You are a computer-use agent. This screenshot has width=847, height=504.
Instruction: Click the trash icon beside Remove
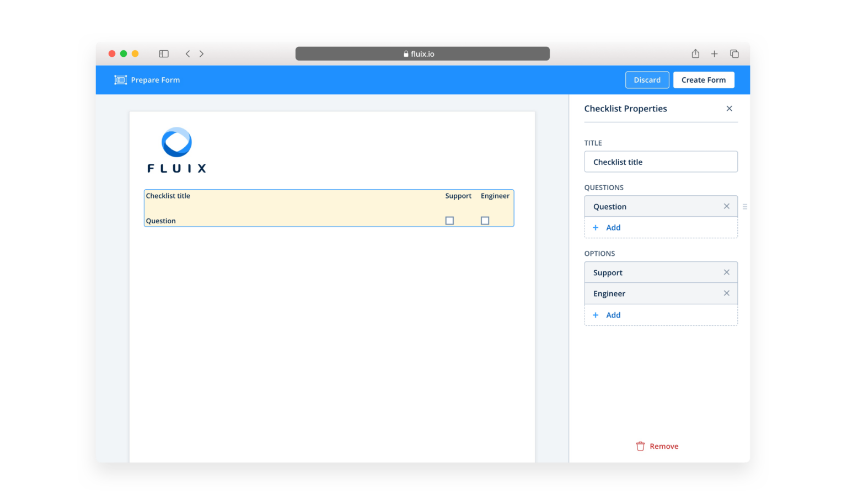tap(640, 446)
